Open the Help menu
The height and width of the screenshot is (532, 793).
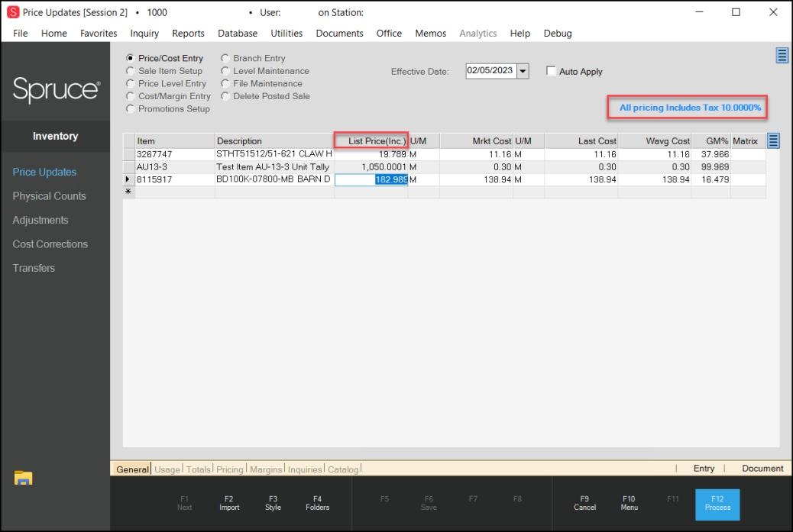520,34
